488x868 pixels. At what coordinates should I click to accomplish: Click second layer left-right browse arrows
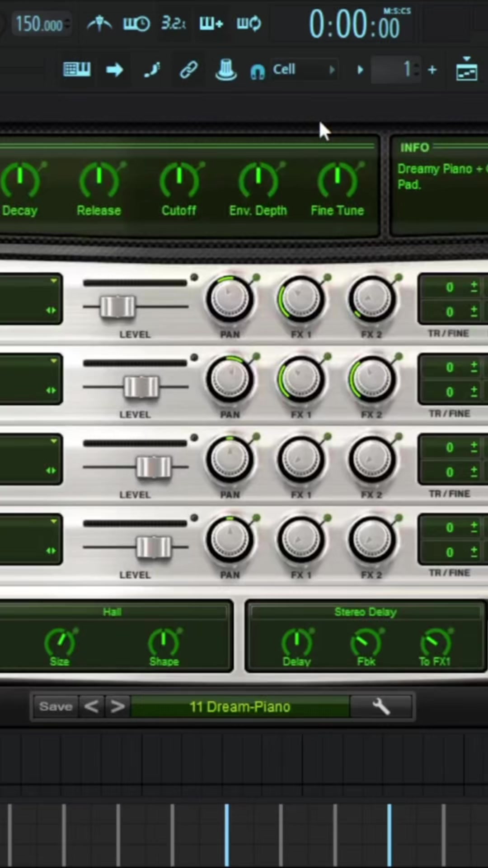tap(51, 390)
